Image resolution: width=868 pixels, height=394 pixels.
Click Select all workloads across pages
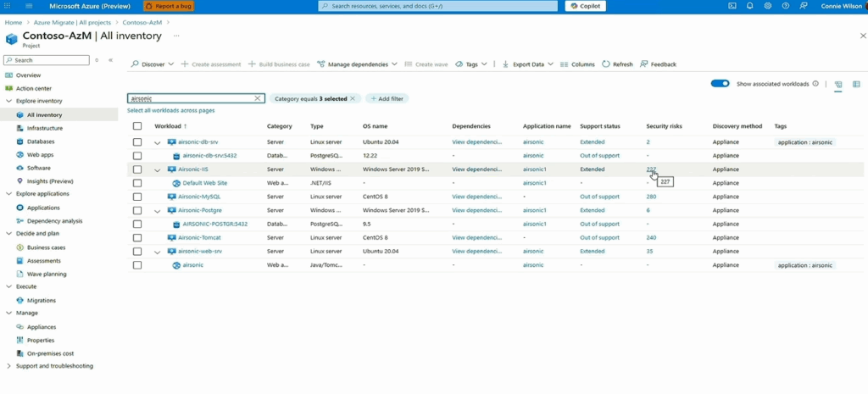click(170, 111)
